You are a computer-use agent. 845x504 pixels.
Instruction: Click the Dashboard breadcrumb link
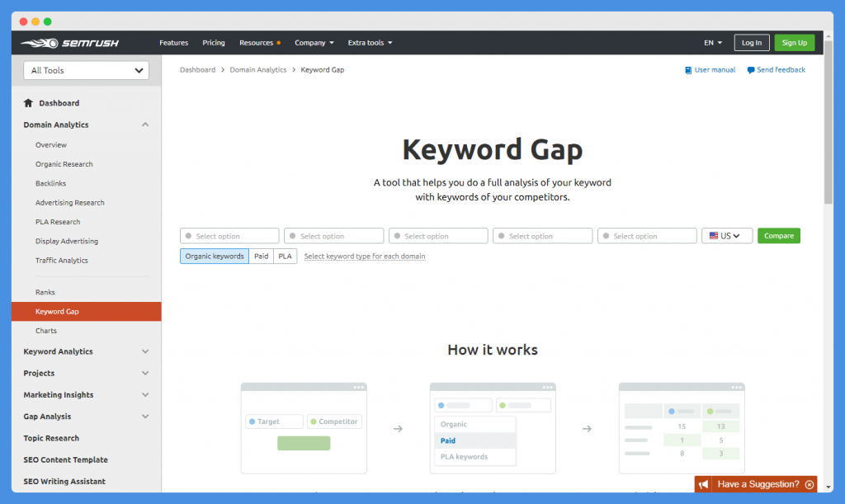click(198, 70)
